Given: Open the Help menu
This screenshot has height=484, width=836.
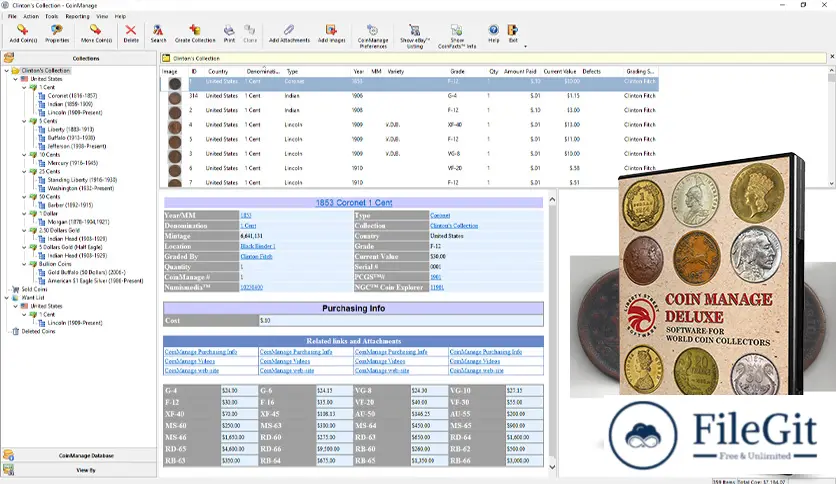Looking at the screenshot, I should pyautogui.click(x=120, y=17).
